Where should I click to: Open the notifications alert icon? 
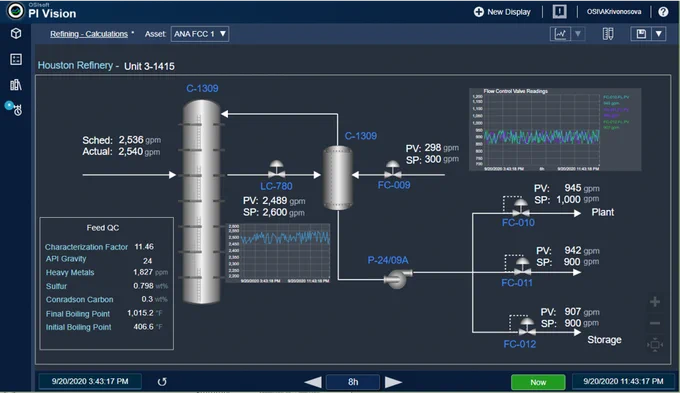(559, 12)
